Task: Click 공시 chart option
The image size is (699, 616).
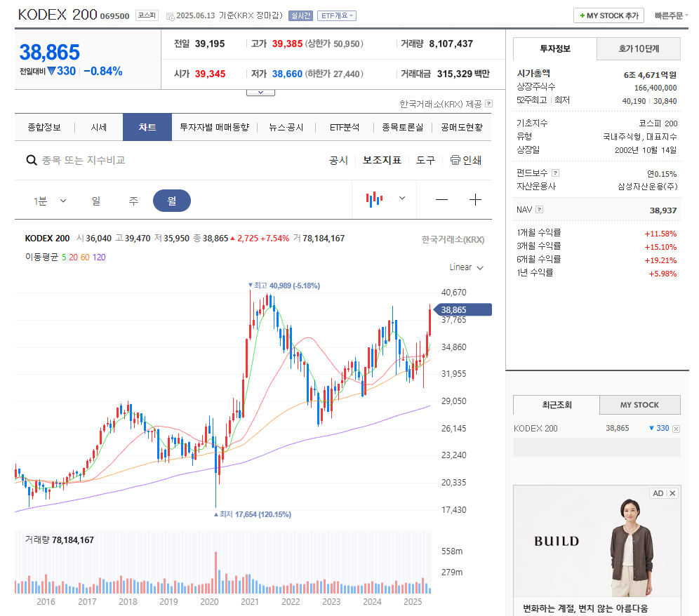Action: [x=338, y=160]
